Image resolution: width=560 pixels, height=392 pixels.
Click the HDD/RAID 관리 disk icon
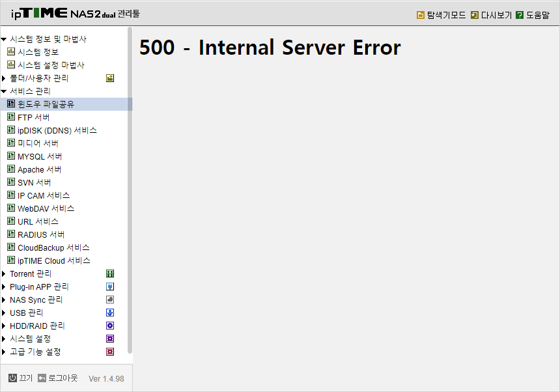click(110, 326)
